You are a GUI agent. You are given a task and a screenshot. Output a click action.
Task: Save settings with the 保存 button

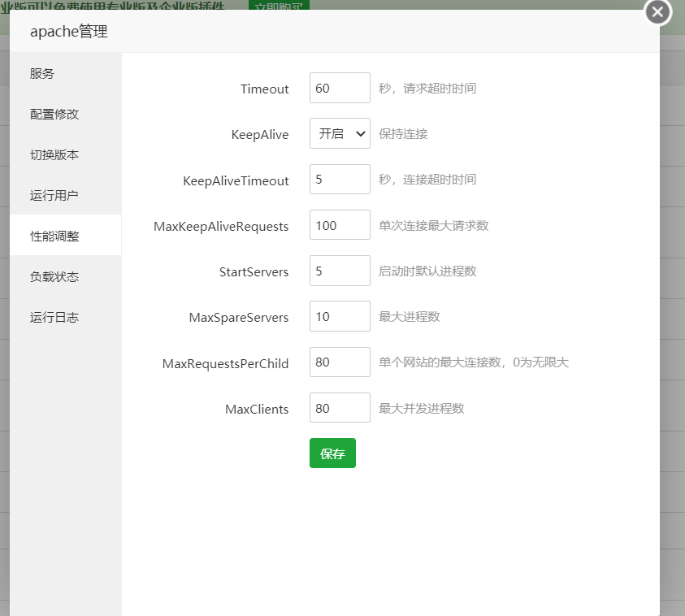coord(332,453)
